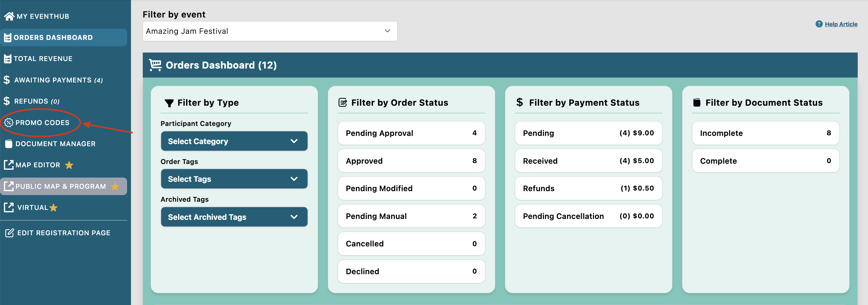Click the dollar icon next to Awaiting Payments
The width and height of the screenshot is (868, 305).
pos(7,80)
